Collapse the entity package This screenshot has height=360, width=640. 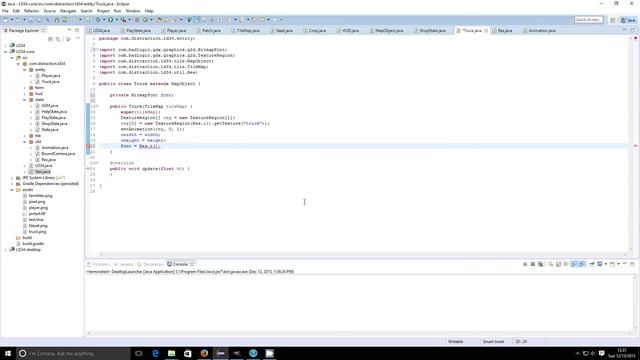[x=24, y=70]
